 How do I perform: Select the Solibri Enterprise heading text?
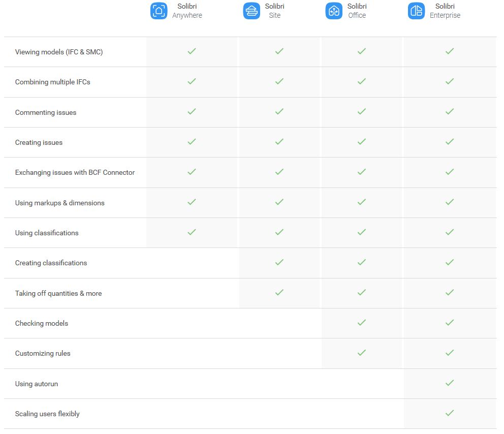coord(445,11)
